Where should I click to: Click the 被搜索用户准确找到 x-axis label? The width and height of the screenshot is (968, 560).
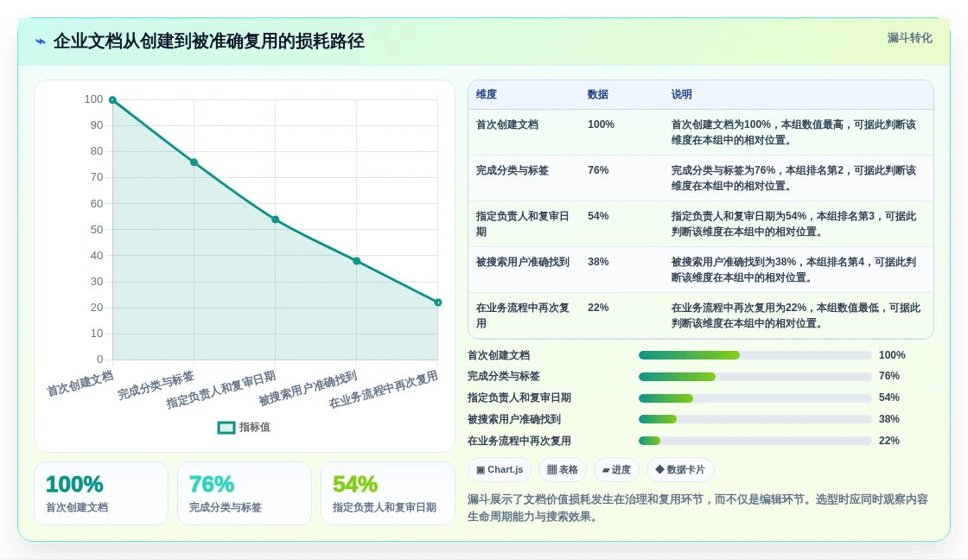click(x=308, y=388)
